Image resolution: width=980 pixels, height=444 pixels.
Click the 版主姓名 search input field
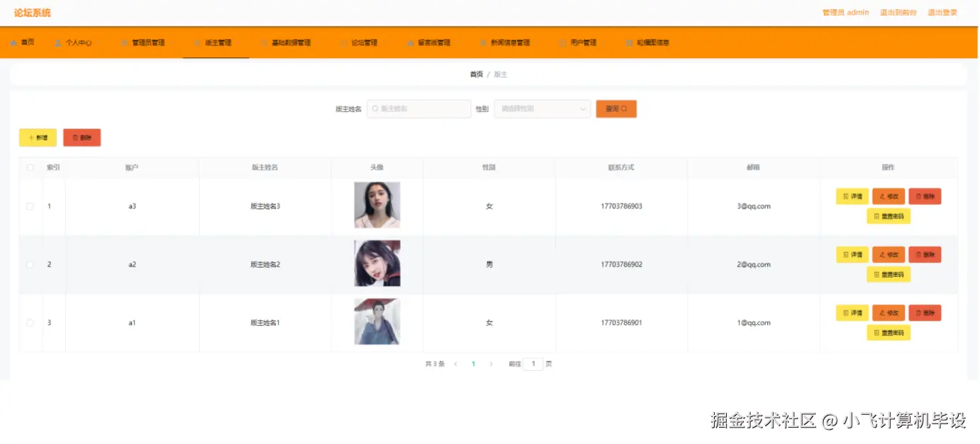pos(418,109)
